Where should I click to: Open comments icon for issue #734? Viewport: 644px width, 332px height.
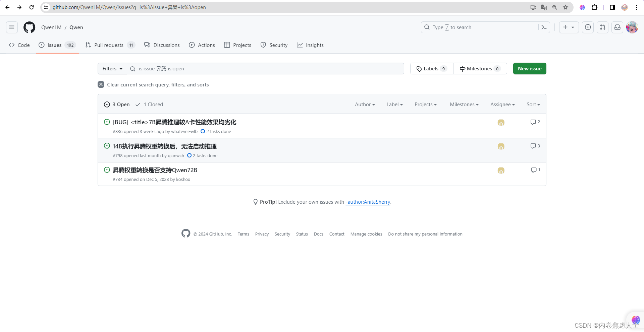coord(535,170)
